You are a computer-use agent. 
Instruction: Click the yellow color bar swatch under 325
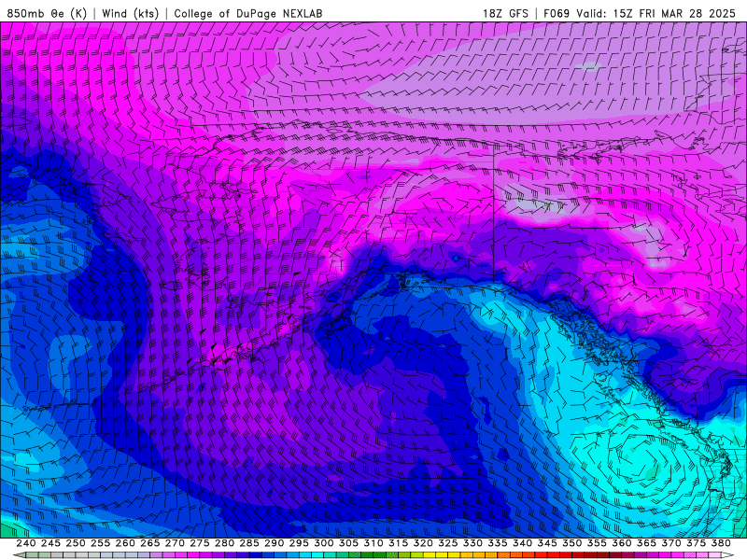[x=442, y=555]
